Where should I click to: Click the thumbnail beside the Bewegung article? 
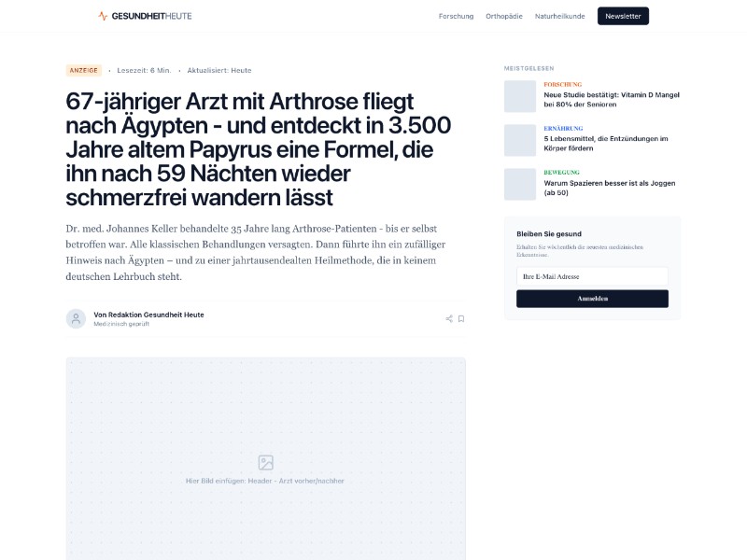(520, 184)
